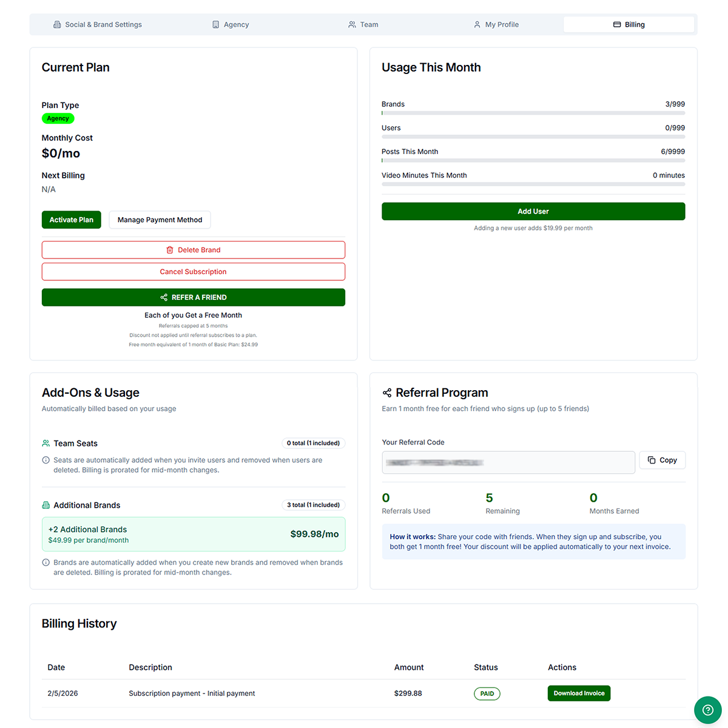This screenshot has width=728, height=728.
Task: Click the Activate Plan button
Action: pos(71,220)
